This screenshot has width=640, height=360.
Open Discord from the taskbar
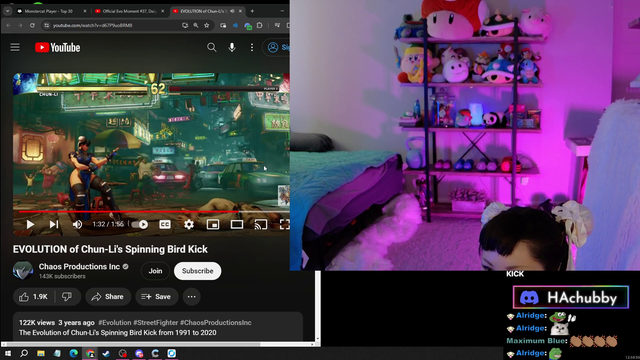point(139,353)
